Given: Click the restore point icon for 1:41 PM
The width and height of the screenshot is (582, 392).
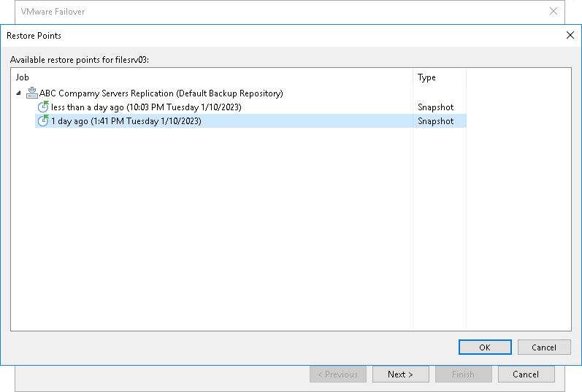Looking at the screenshot, I should tap(43, 120).
